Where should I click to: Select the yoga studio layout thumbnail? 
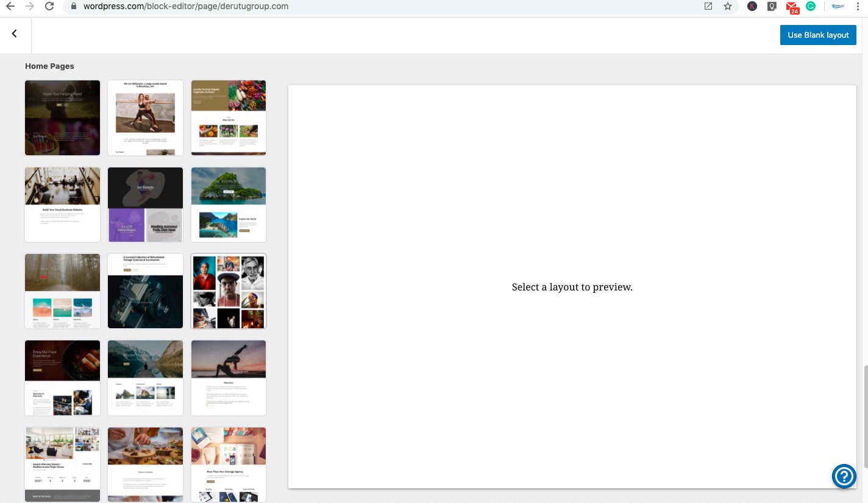[145, 118]
